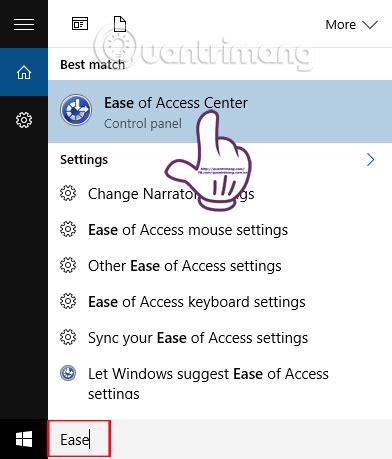The height and width of the screenshot is (459, 392).
Task: Click the Settings category header
Action: point(84,160)
